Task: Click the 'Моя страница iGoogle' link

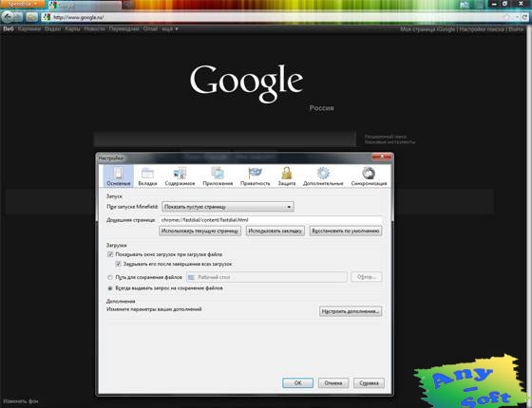Action: [427, 29]
